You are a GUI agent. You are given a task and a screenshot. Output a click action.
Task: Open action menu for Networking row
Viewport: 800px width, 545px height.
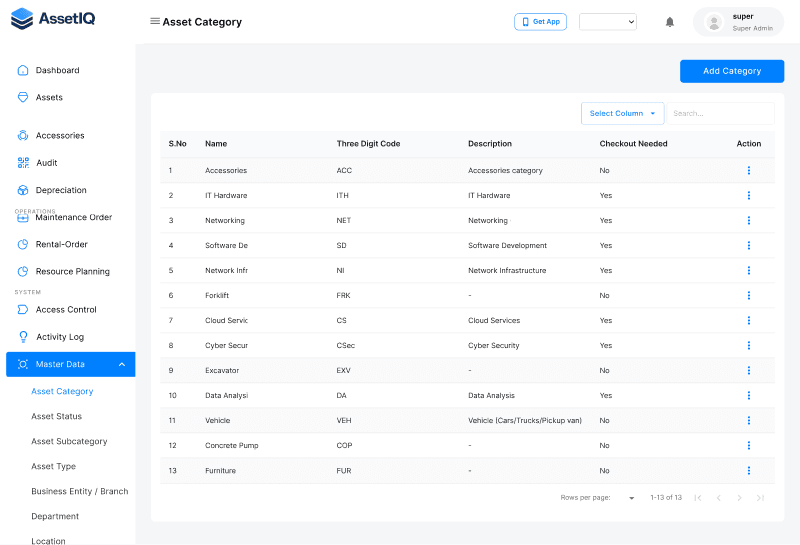pyautogui.click(x=748, y=220)
